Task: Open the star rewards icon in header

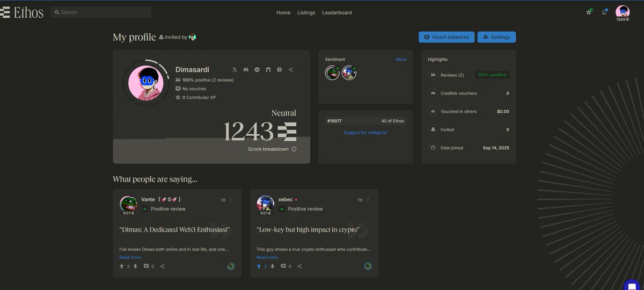Action: point(589,12)
